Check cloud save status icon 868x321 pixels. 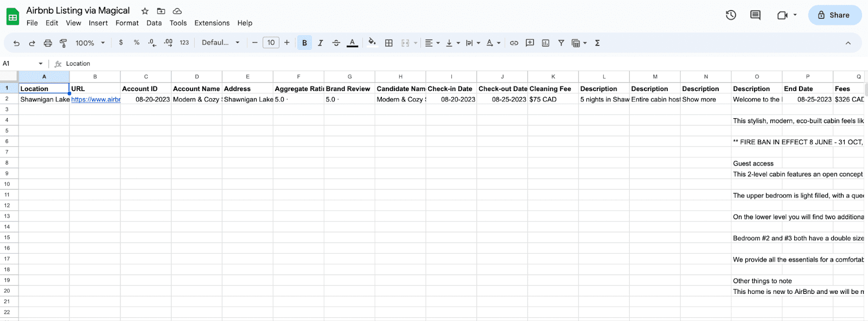coord(177,11)
